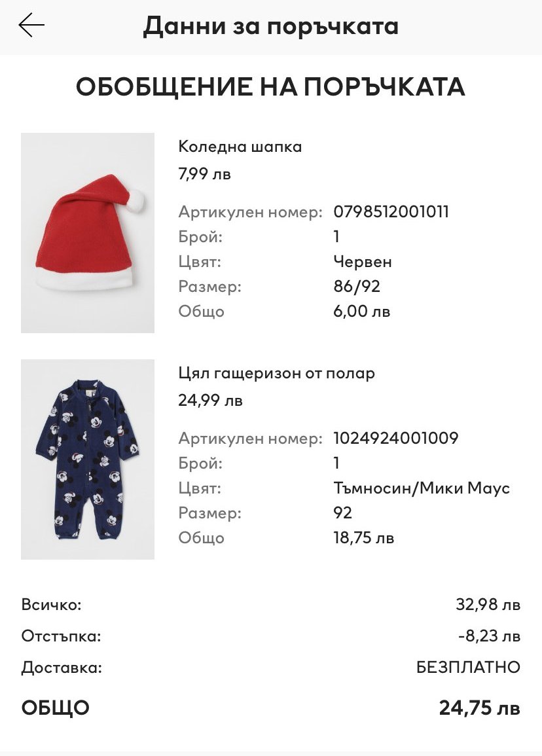Click the jumpsuit total 18,75 лв

tap(363, 537)
